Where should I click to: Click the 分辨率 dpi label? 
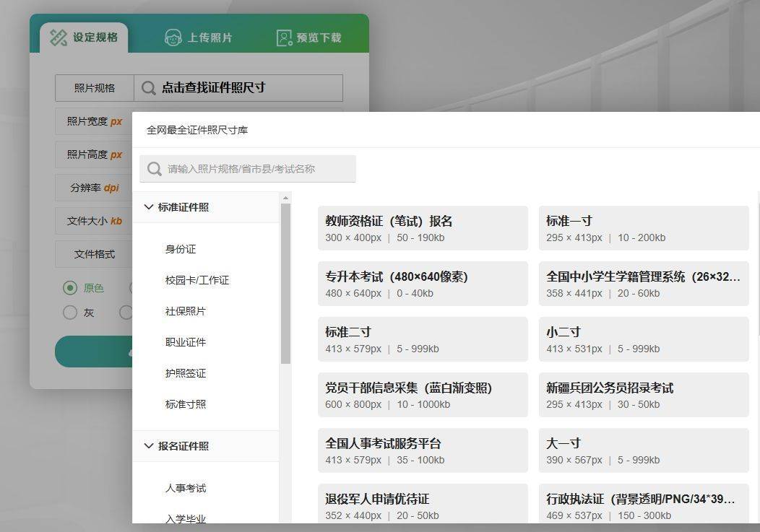(95, 188)
